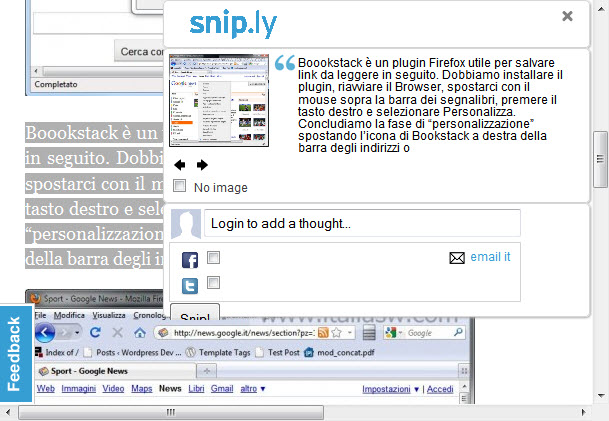The height and width of the screenshot is (421, 609).
Task: Expand the Impostazioni dropdown
Action: coord(390,389)
